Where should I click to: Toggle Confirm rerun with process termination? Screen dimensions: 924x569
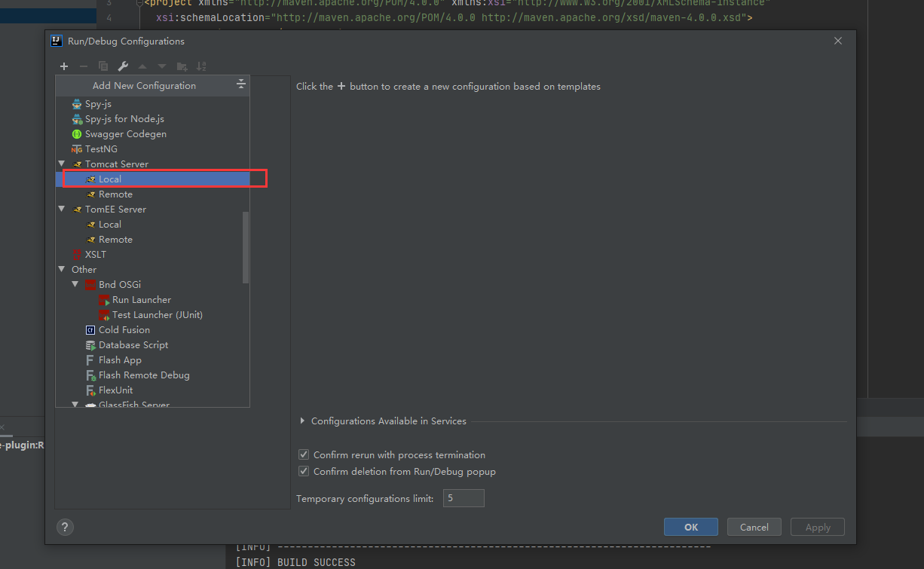tap(304, 454)
